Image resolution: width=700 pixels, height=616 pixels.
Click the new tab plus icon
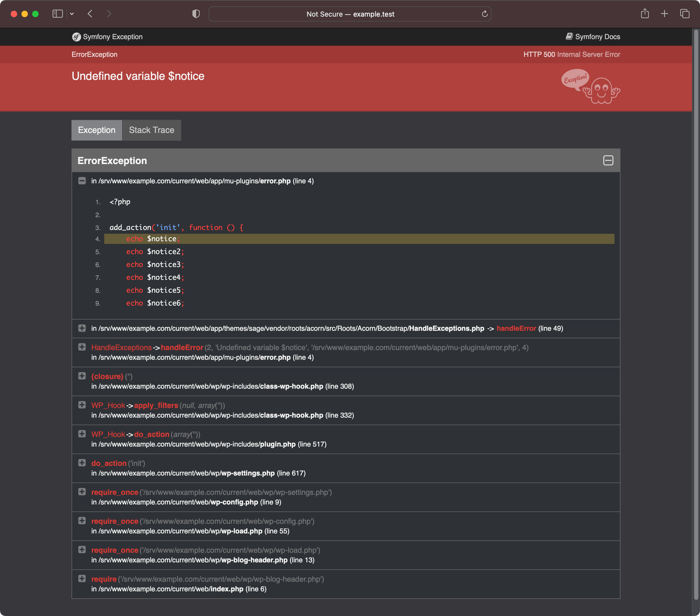click(x=665, y=14)
